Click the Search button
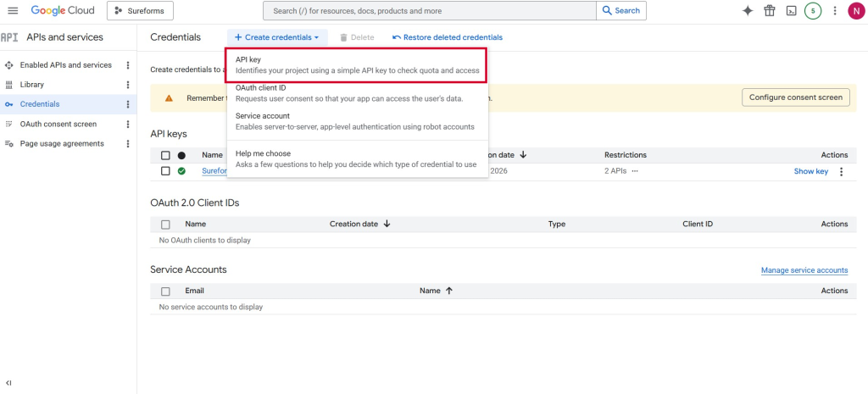This screenshot has width=868, height=394. 621,10
